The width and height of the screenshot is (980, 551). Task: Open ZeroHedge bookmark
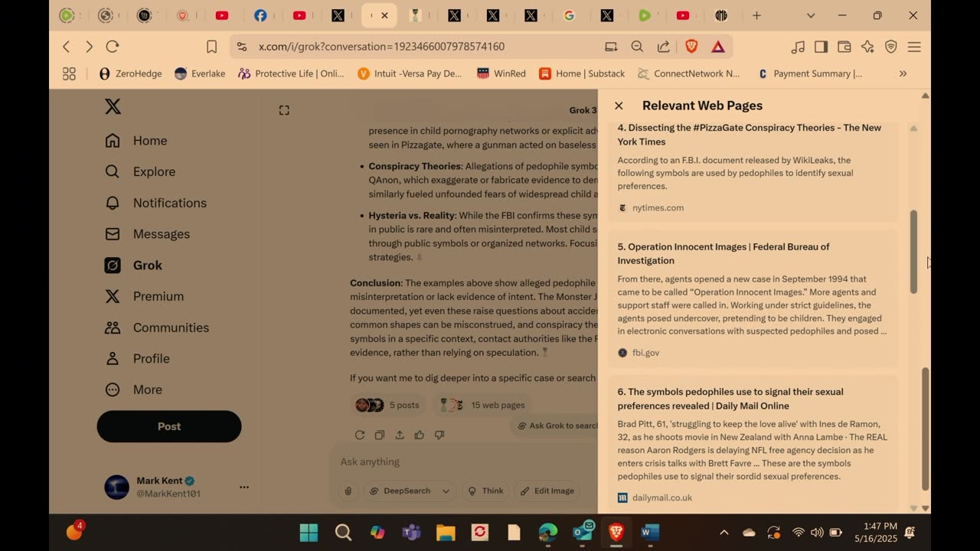point(130,73)
